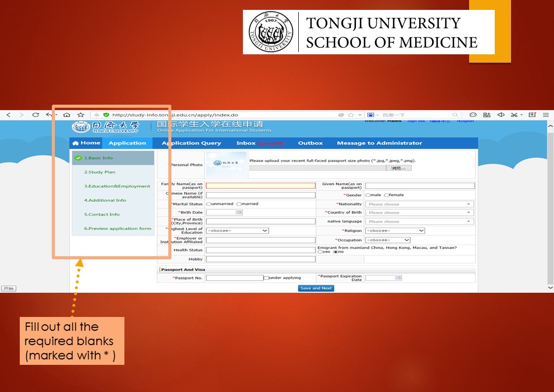The height and width of the screenshot is (392, 554).
Task: Reload the page with the refresh icon
Action: click(x=36, y=115)
